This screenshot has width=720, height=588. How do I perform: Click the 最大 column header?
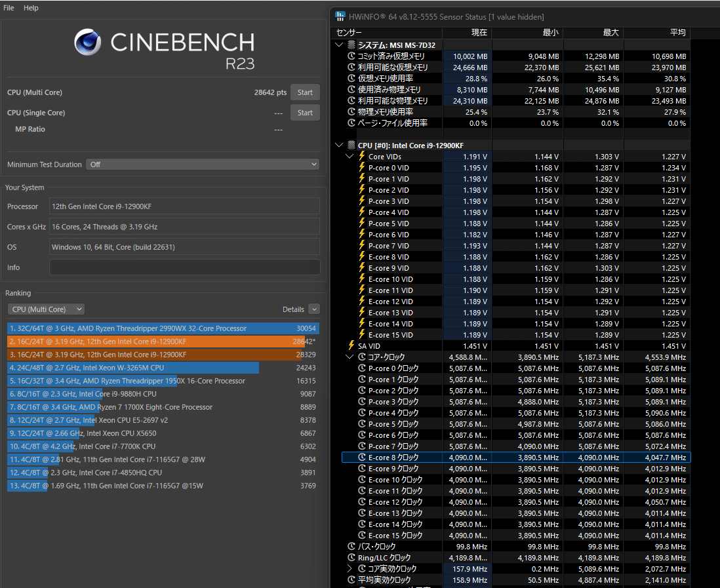[x=593, y=33]
